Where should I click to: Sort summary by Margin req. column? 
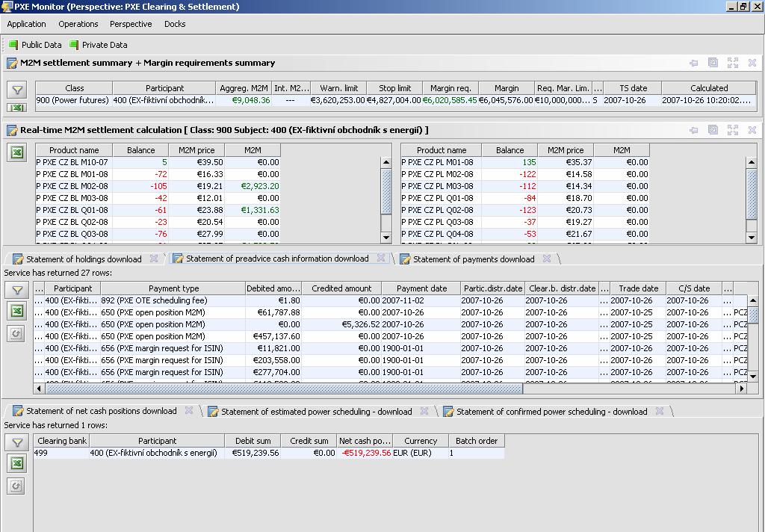450,88
